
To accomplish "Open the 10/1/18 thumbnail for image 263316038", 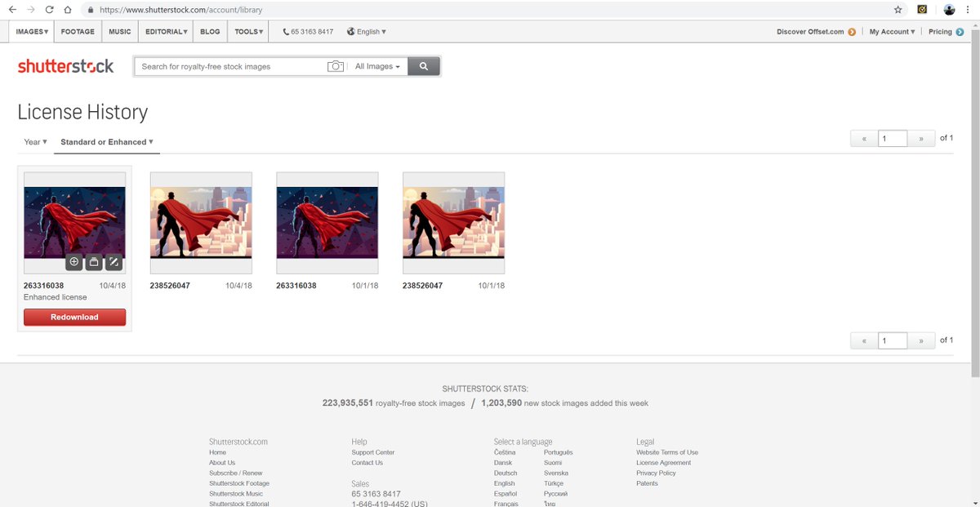I will (327, 223).
